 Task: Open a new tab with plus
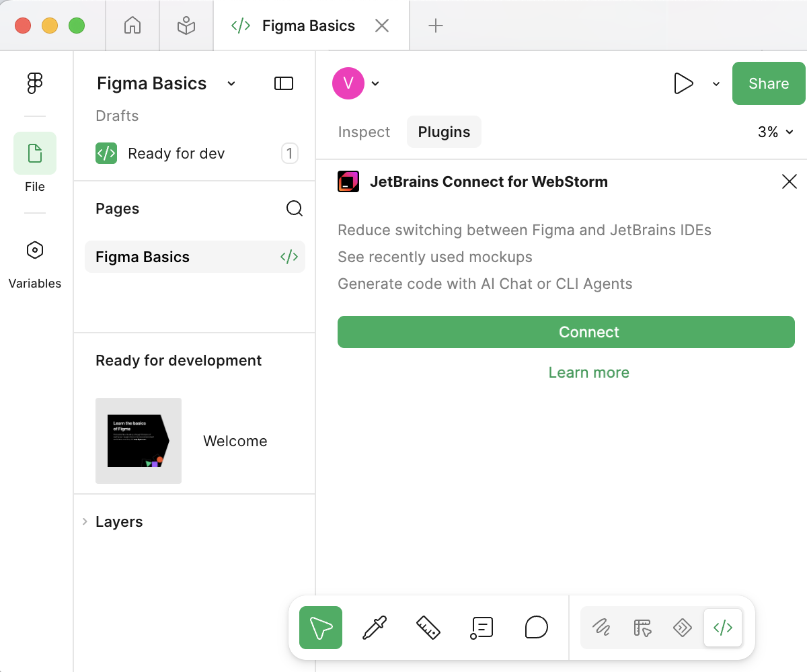(436, 26)
